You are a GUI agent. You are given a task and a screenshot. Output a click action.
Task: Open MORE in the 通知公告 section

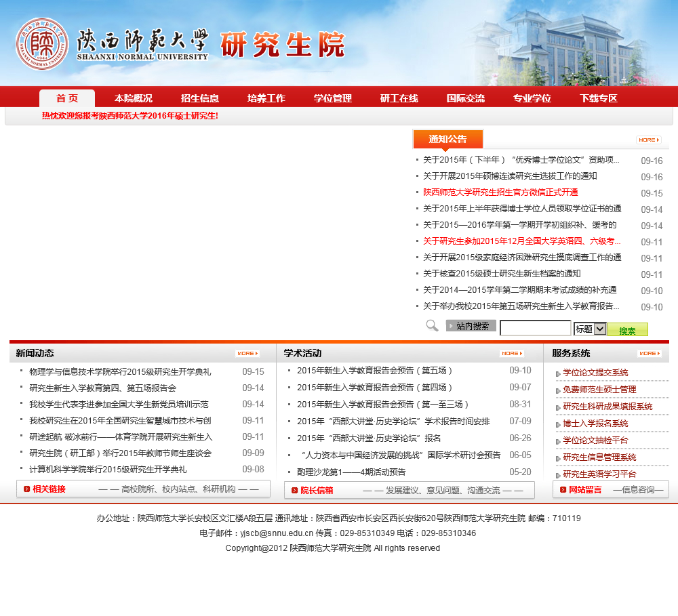coord(649,140)
